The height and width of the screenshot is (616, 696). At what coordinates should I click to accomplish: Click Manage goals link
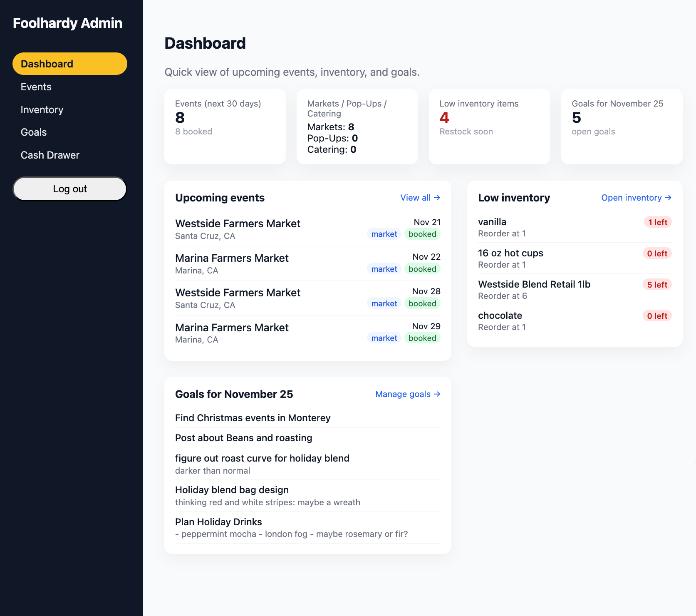pyautogui.click(x=407, y=394)
